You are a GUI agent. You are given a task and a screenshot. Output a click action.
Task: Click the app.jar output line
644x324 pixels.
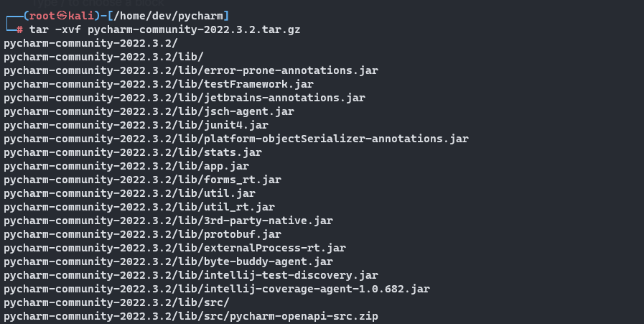125,166
